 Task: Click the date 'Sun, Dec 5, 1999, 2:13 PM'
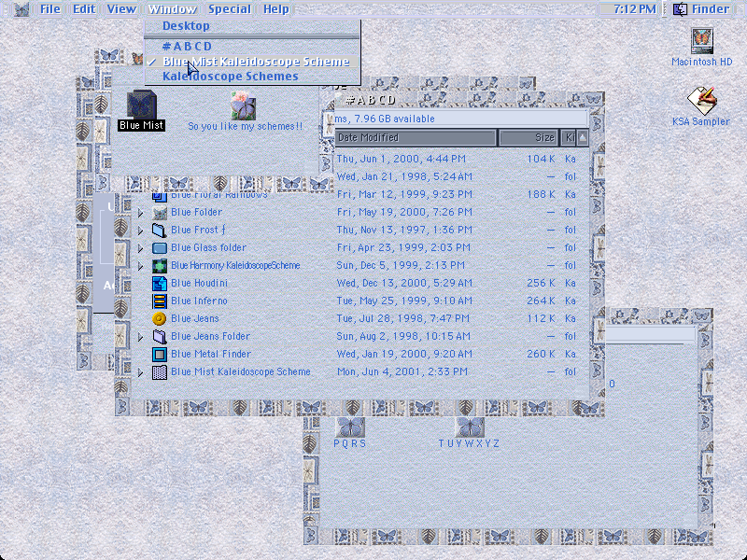[401, 266]
